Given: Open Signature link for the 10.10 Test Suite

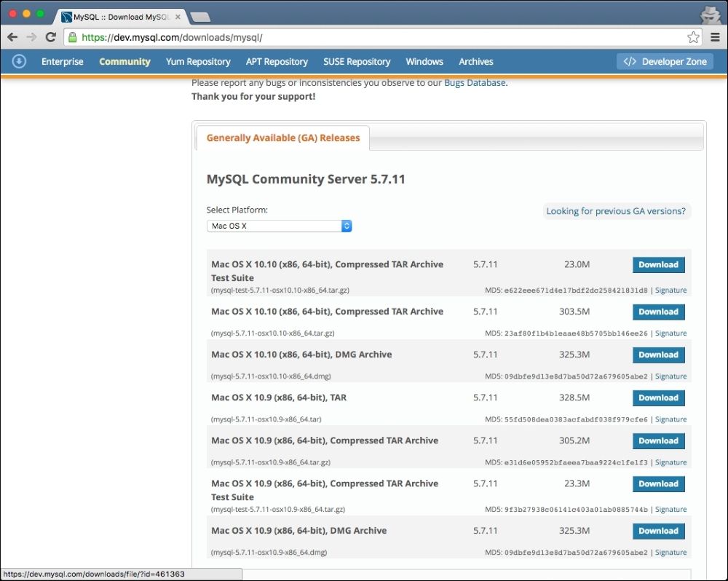Looking at the screenshot, I should point(670,290).
